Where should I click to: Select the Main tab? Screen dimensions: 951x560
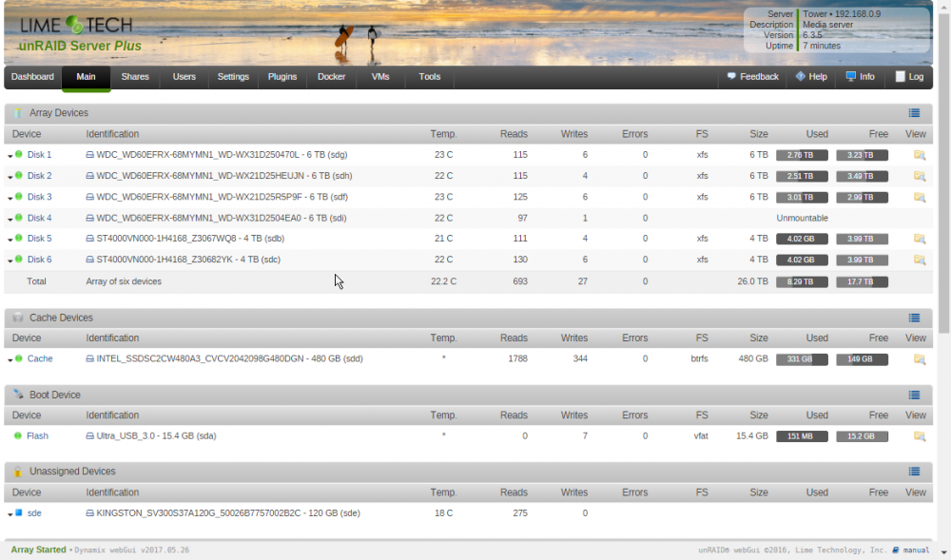tap(86, 77)
